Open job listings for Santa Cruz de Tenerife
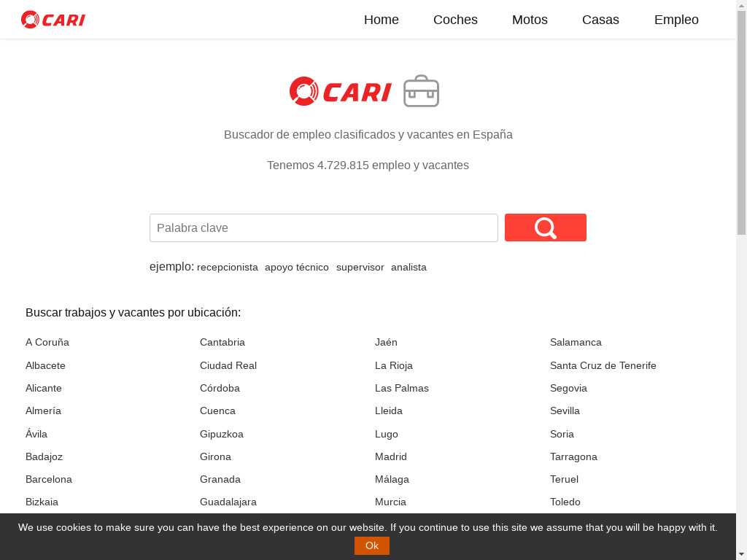 click(x=603, y=365)
